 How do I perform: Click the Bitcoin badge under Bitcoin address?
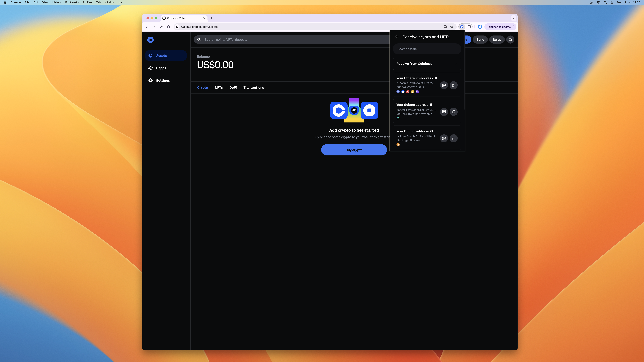click(x=398, y=145)
